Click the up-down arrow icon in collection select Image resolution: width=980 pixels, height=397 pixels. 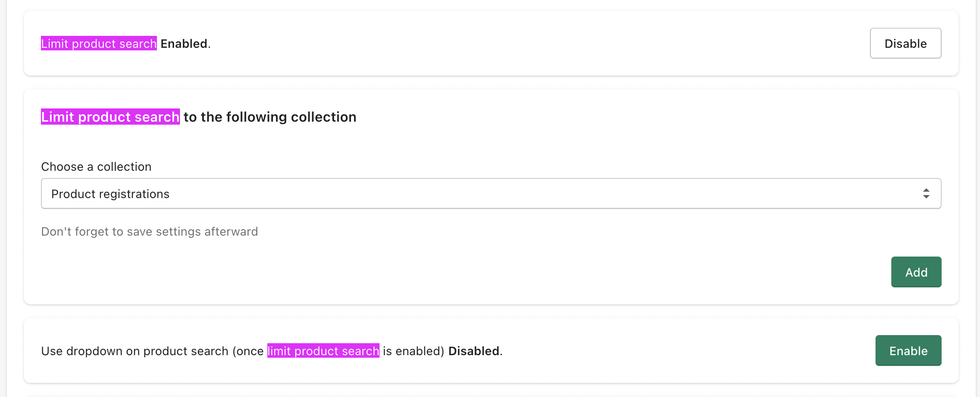pyautogui.click(x=926, y=194)
